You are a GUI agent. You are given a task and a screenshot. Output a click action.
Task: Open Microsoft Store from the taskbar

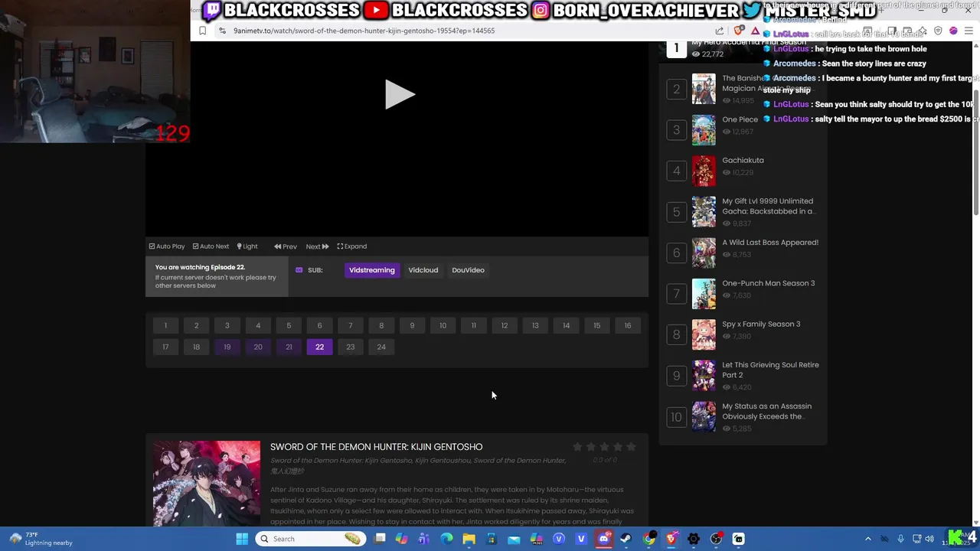[x=492, y=539]
